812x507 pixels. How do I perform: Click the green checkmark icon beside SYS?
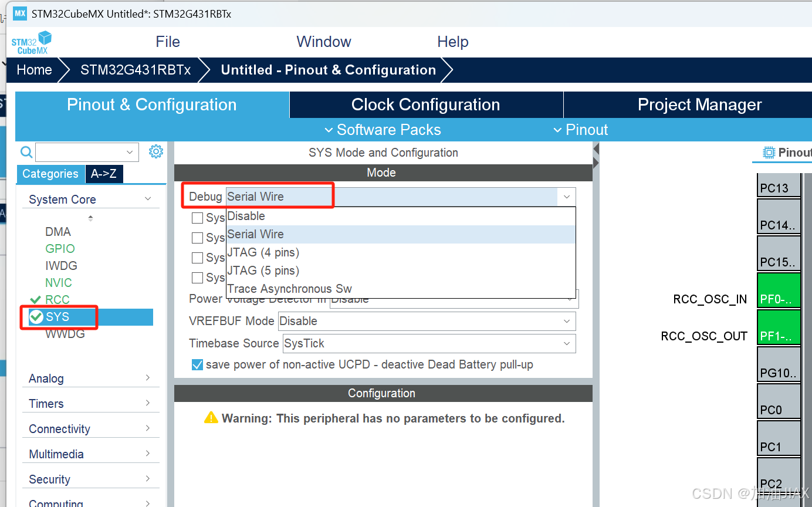(36, 317)
